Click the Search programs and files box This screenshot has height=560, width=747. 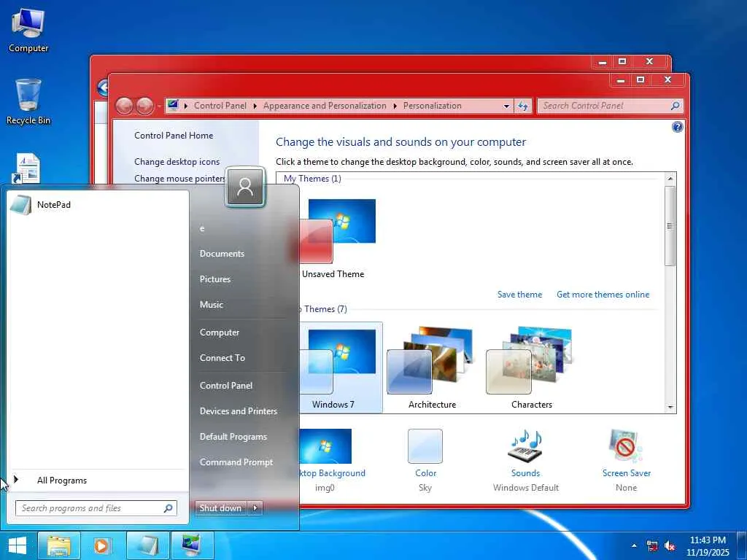coord(96,508)
